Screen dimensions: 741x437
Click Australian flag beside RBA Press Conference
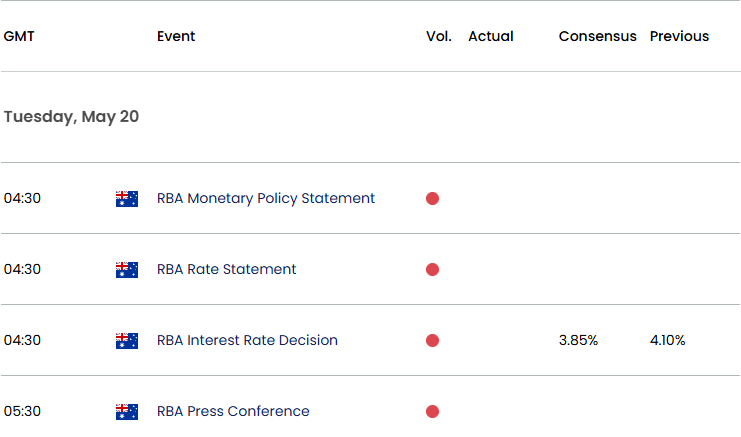tap(127, 411)
